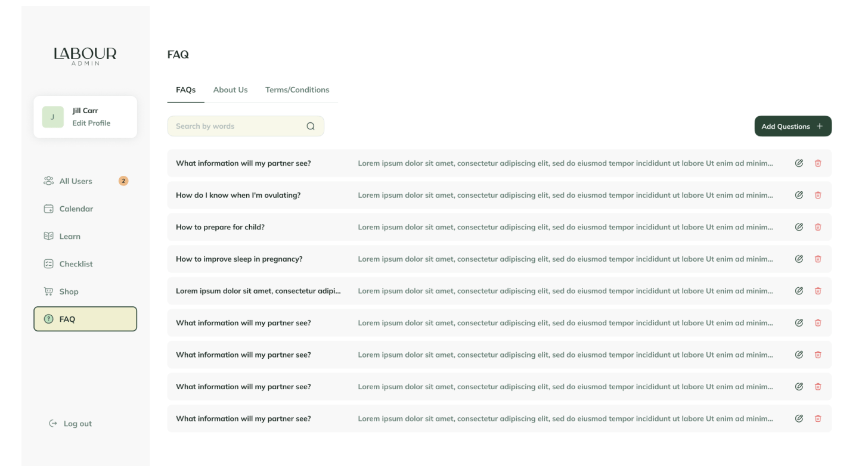Click the FAQ question-mark icon in sidebar

[49, 319]
